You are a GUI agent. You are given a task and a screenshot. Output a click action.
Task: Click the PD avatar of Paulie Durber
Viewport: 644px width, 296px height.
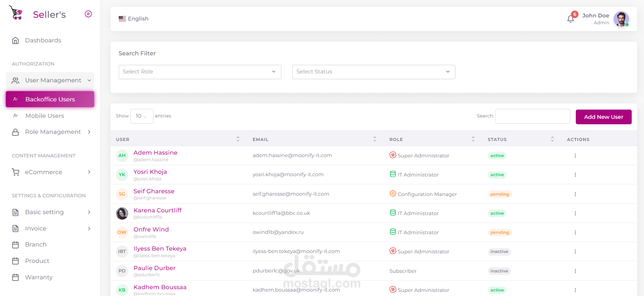(122, 271)
